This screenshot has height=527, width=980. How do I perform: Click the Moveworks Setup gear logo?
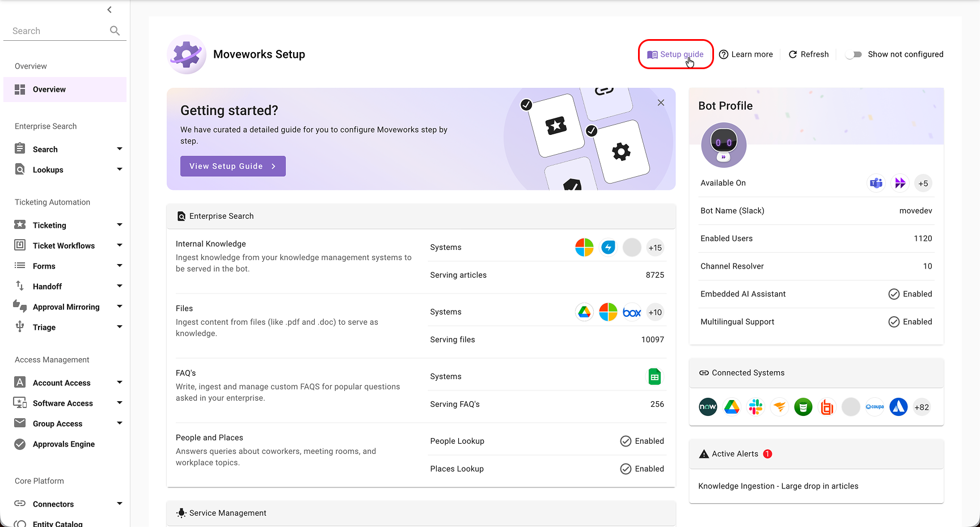coord(187,54)
